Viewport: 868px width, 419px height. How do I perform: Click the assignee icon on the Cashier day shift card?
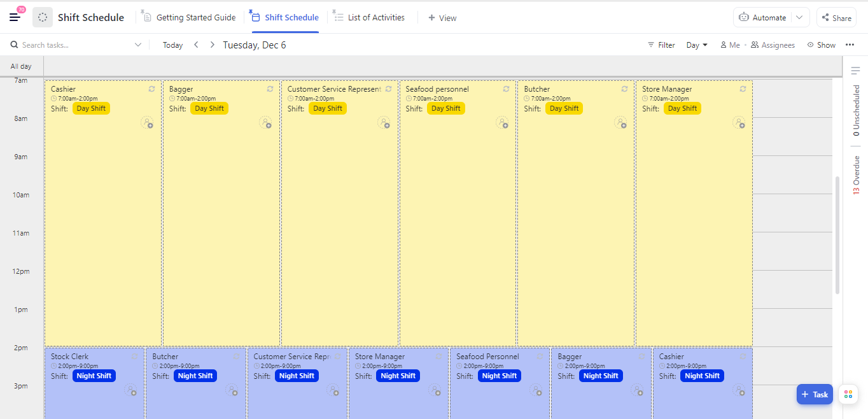tap(147, 122)
